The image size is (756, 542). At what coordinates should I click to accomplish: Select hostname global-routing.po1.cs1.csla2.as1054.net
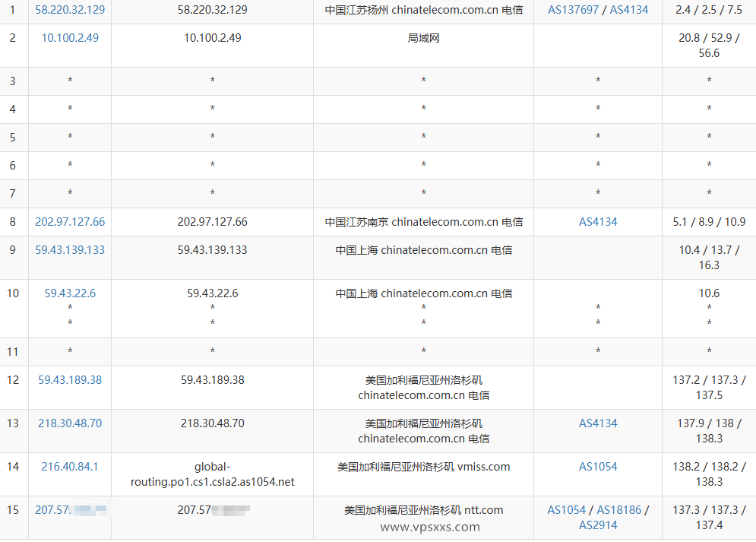coord(212,474)
